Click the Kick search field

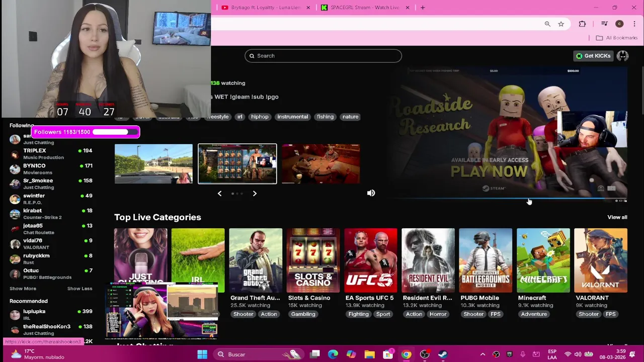pos(323,56)
